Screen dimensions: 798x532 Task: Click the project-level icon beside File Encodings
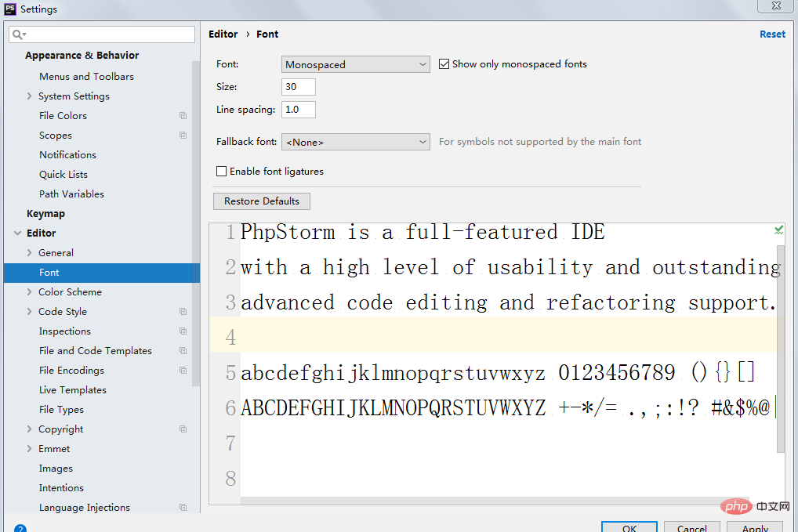[183, 371]
